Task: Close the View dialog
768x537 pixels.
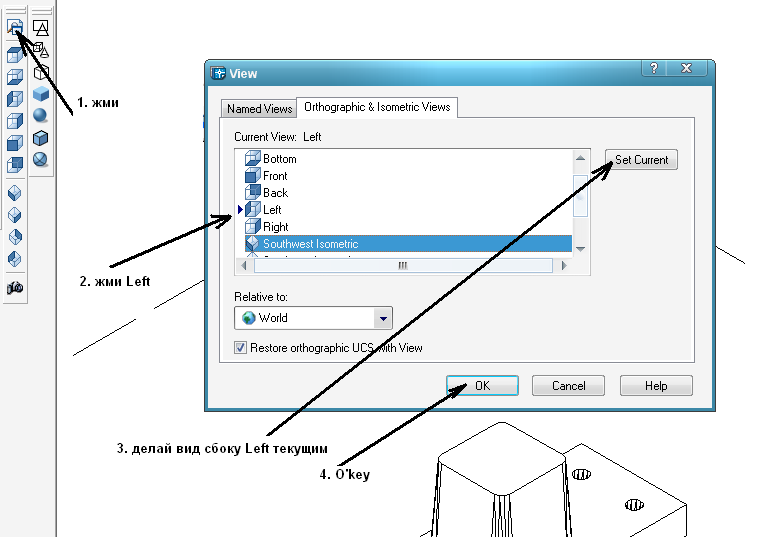Action: pyautogui.click(x=687, y=68)
